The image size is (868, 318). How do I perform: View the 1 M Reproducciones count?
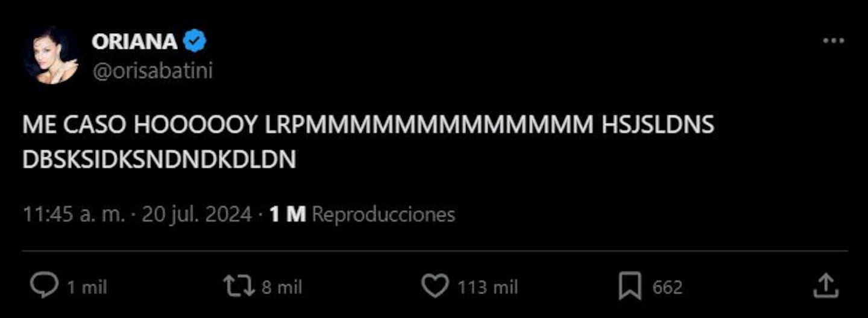(x=362, y=214)
